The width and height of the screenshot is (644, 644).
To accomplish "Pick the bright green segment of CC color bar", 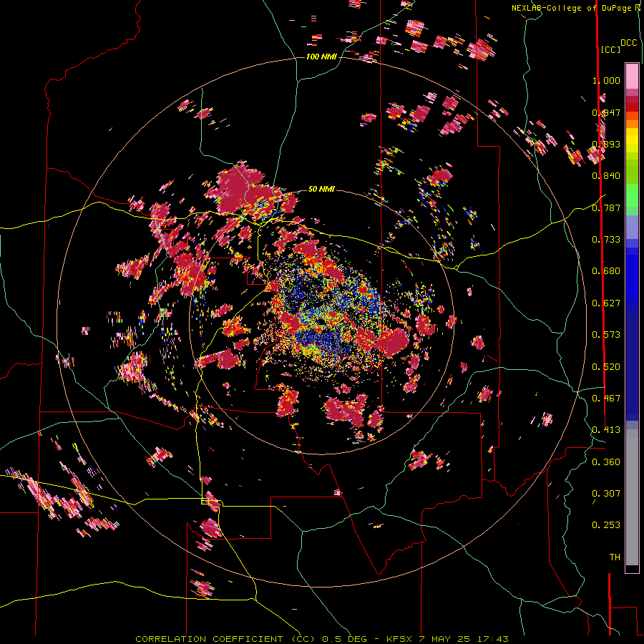I will (632, 195).
